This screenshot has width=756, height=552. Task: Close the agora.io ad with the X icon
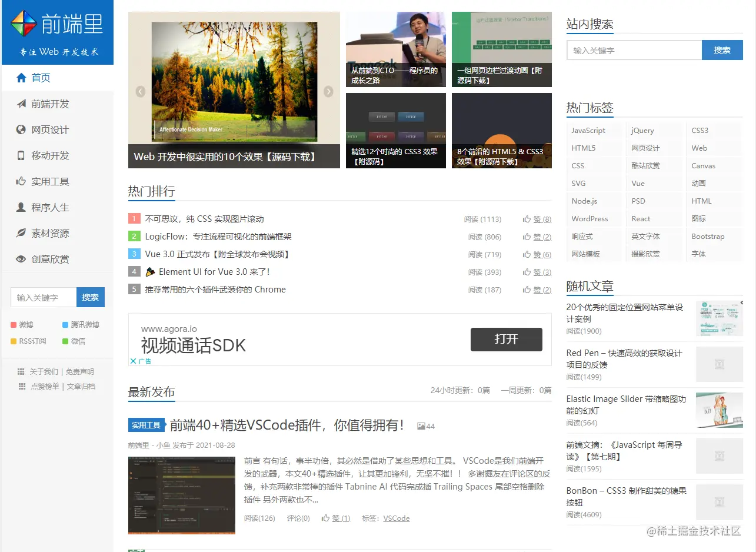(x=133, y=361)
